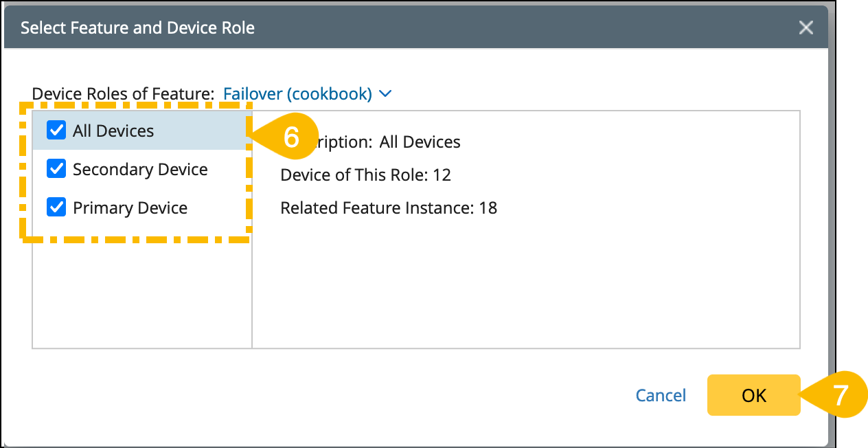This screenshot has height=448, width=868.
Task: Select the All Devices role row label
Action: tap(113, 131)
